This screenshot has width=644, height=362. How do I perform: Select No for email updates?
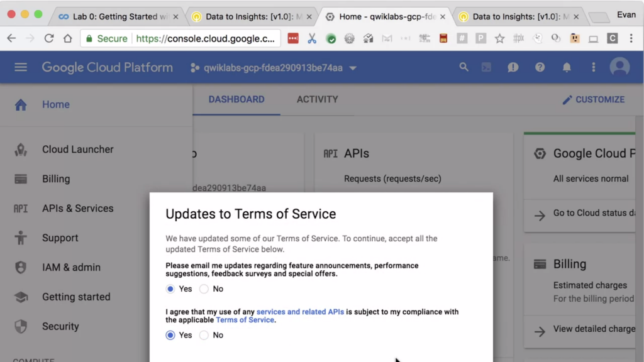[x=204, y=289]
